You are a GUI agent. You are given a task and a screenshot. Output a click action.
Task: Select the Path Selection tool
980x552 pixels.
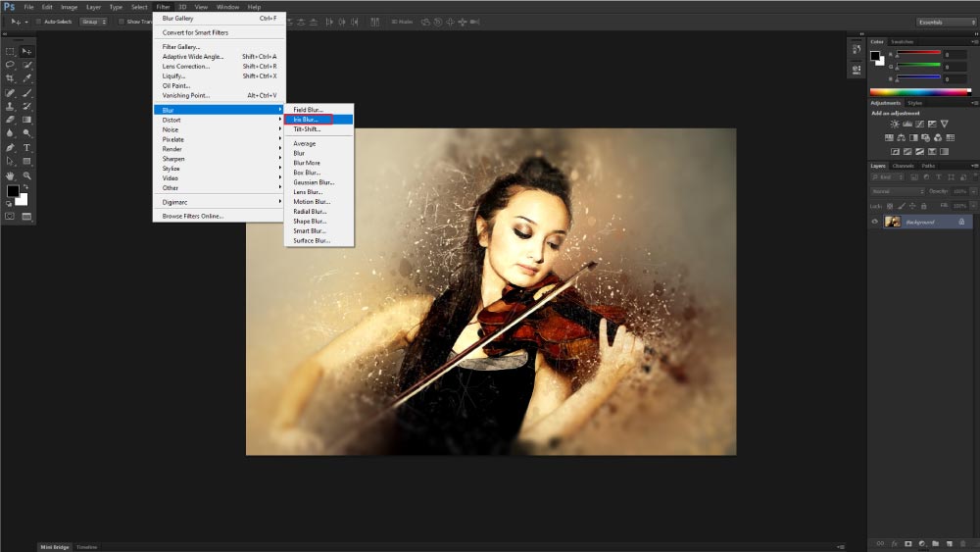point(10,162)
